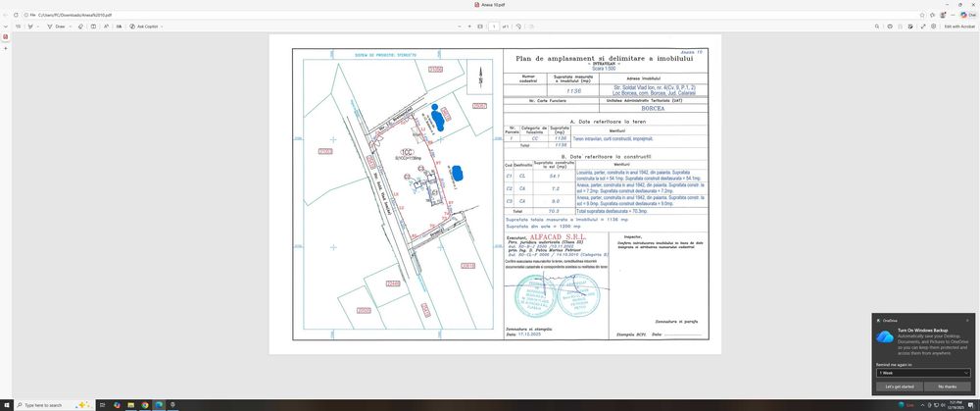The width and height of the screenshot is (980, 411).
Task: Click the BORCEA text in the document
Action: click(x=653, y=108)
